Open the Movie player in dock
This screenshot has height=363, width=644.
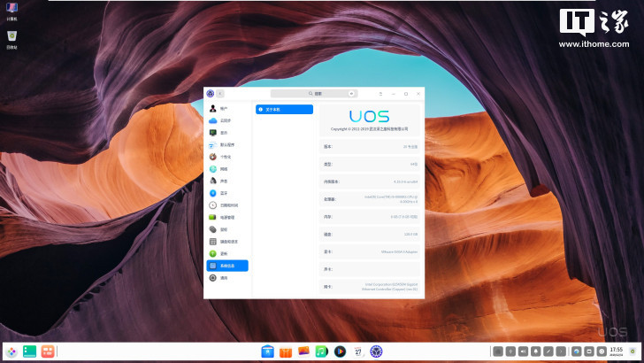[340, 351]
